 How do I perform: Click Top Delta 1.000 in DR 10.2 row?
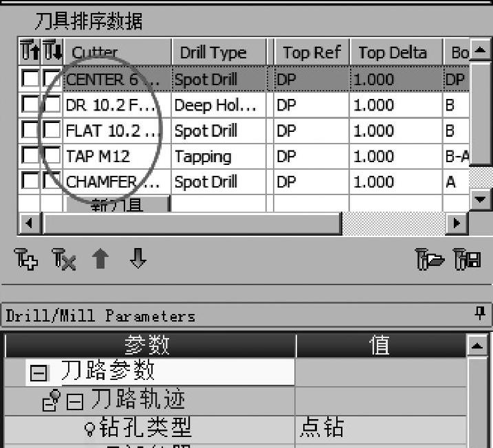pos(396,104)
